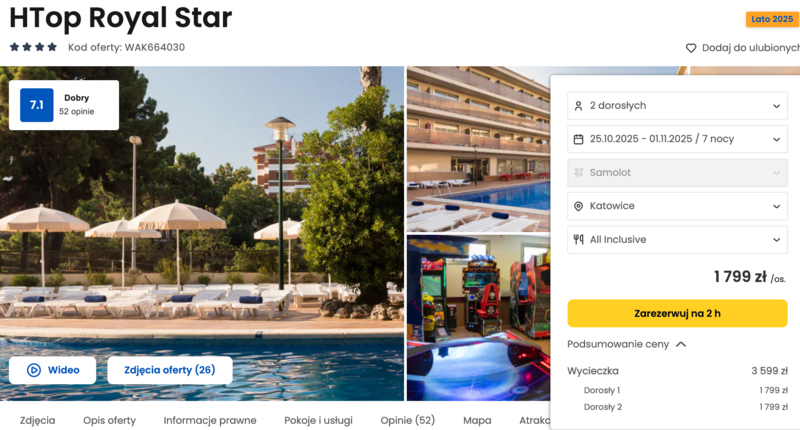This screenshot has width=800, height=430.
Task: Click the heart favorites icon
Action: [x=691, y=48]
